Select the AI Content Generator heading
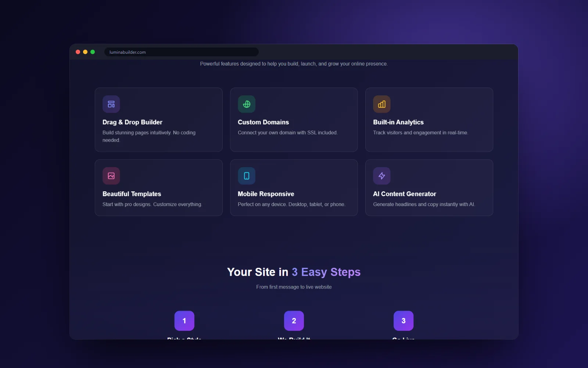Screen dimensions: 588x368 [x=405, y=194]
